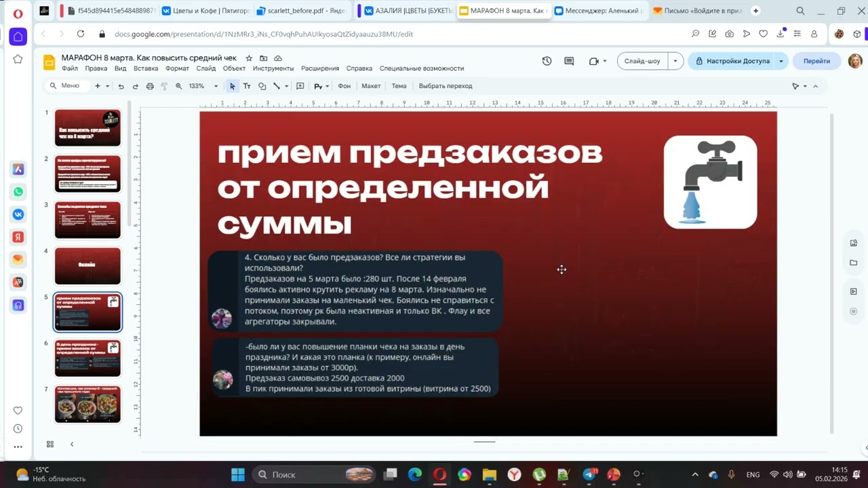Select slide 3 thumbnail in the filmstrip

tap(87, 220)
